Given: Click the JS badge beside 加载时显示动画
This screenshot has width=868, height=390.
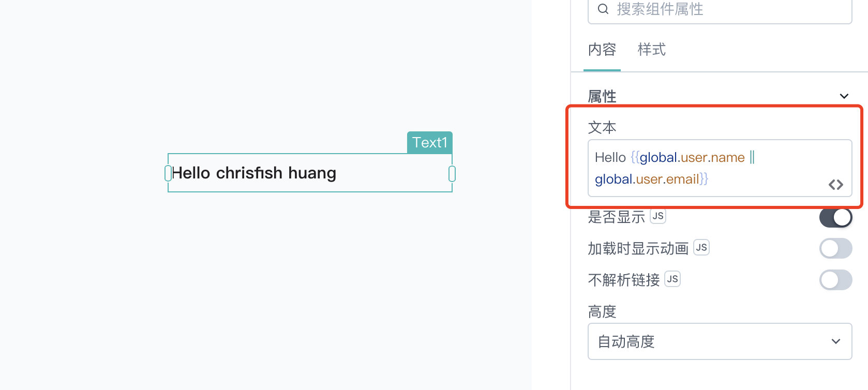Looking at the screenshot, I should (701, 248).
